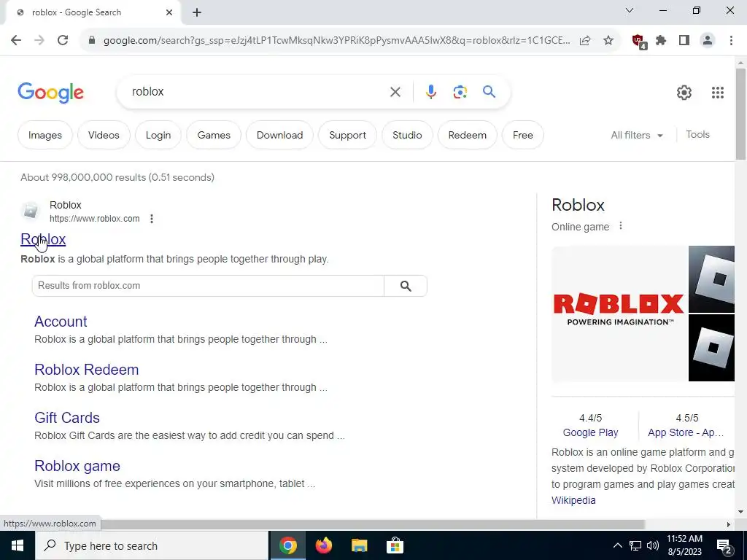This screenshot has width=747, height=560.
Task: Open the more options dots beside Online game
Action: 620,226
